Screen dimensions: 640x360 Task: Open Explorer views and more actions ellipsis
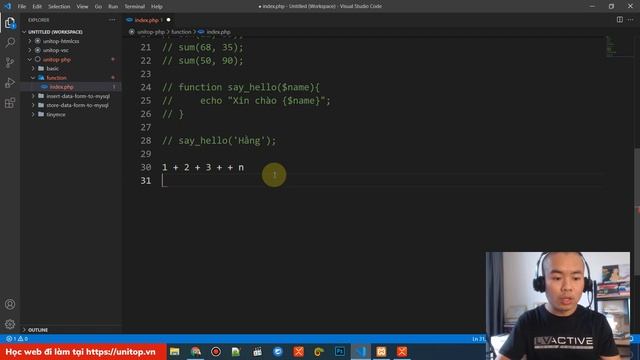112,20
